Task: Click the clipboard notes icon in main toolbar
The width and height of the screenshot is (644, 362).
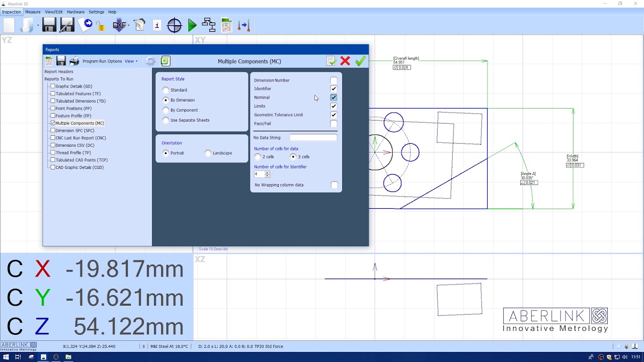Action: click(x=139, y=25)
